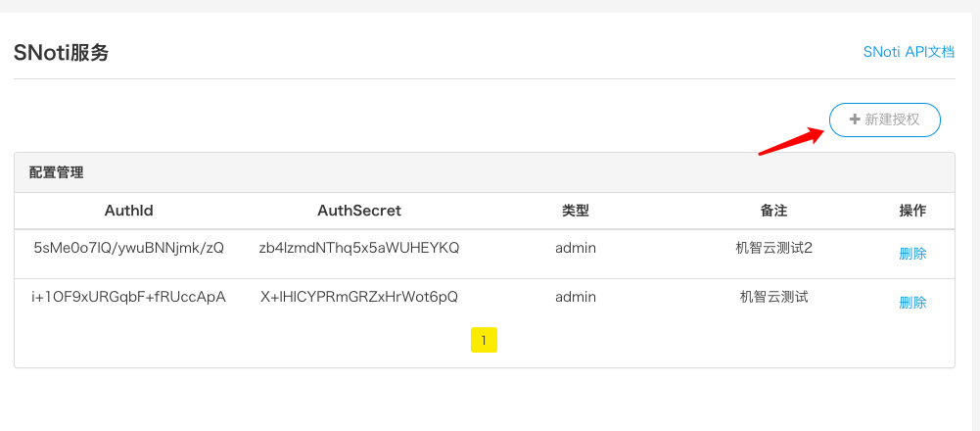Viewport: 980px width, 431px height.
Task: Delete the 机智云测试 authorization entry
Action: 912,302
